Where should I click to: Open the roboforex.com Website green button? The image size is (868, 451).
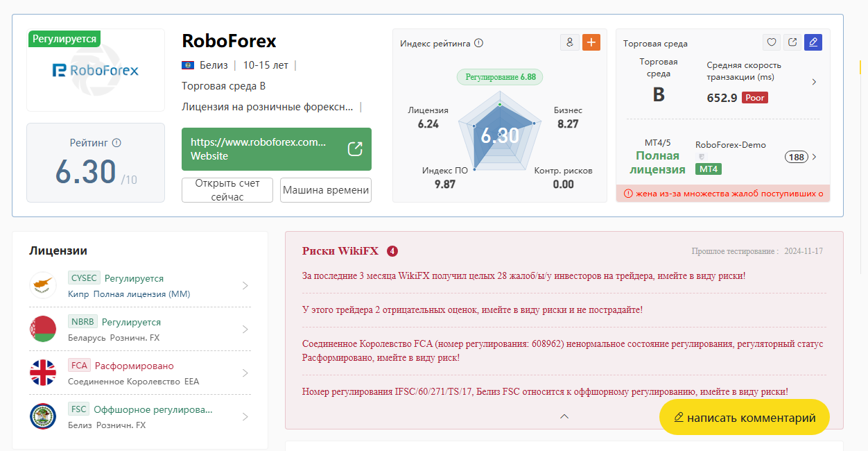click(x=277, y=148)
